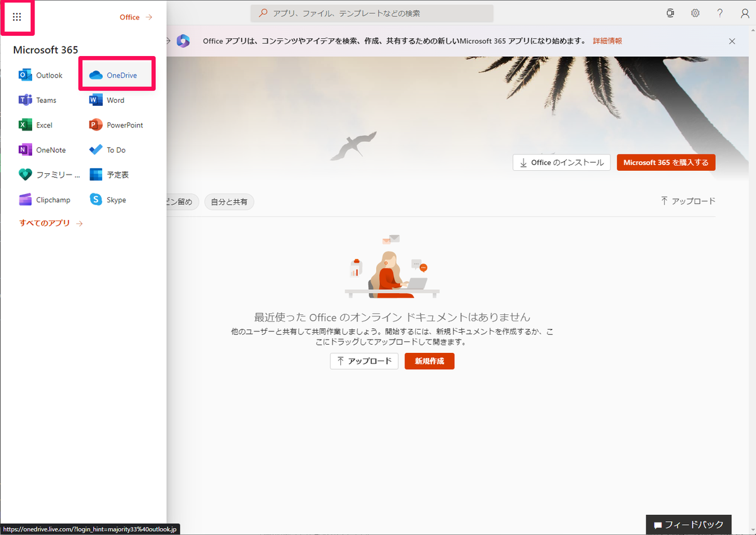The height and width of the screenshot is (535, 756).
Task: Open 詳細情報 link in banner
Action: 607,41
